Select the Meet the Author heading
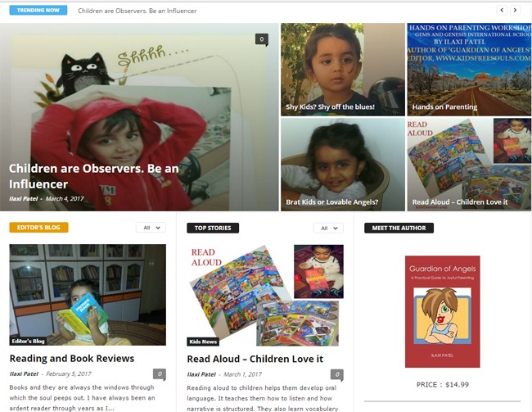 pyautogui.click(x=399, y=228)
